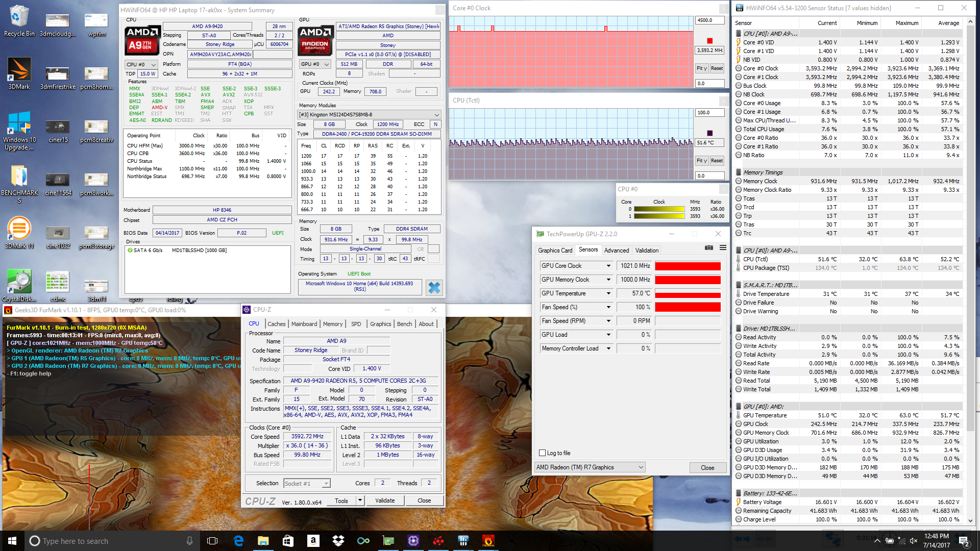Click the Tools button in CPU-Z
This screenshot has height=551, width=980.
(x=341, y=500)
